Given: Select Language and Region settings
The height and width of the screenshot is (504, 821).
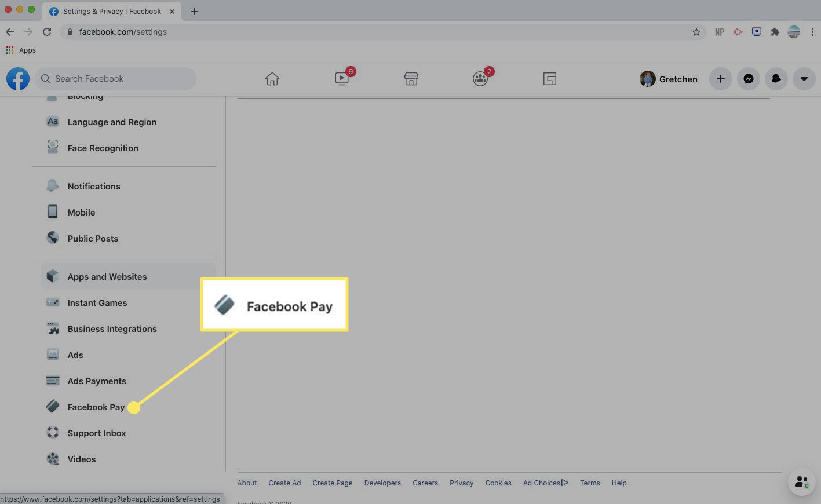Looking at the screenshot, I should coord(112,122).
